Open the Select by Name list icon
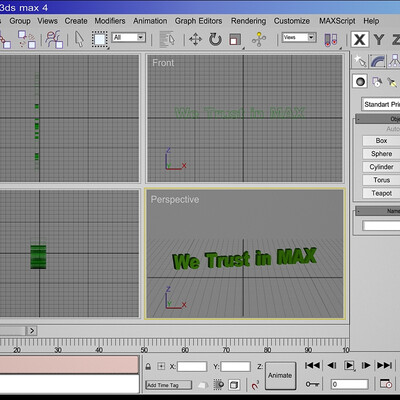Viewport: 400px width, 400px height. (167, 40)
